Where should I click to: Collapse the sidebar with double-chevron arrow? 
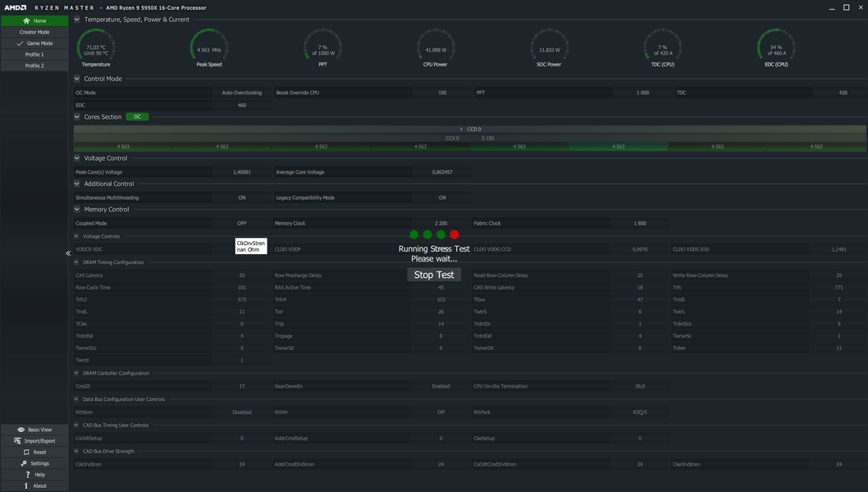click(x=68, y=253)
